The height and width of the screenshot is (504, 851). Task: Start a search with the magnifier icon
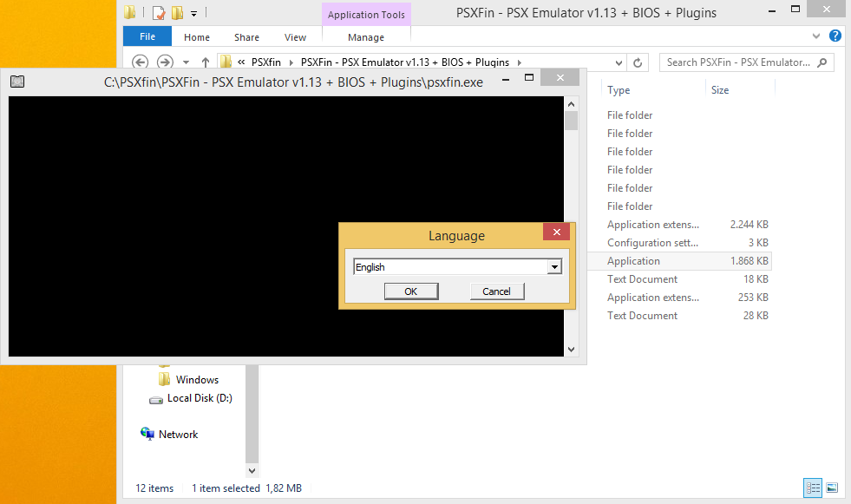(x=822, y=62)
